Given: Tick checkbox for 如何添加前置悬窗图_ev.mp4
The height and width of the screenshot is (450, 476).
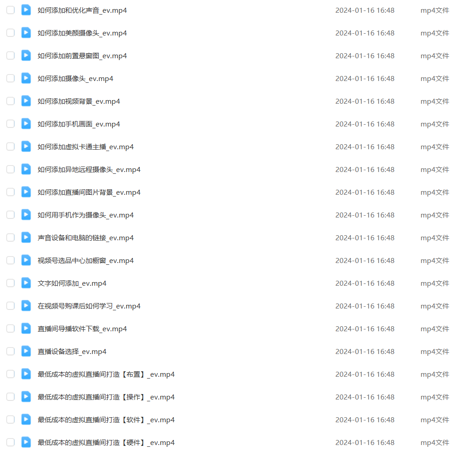Looking at the screenshot, I should 10,56.
